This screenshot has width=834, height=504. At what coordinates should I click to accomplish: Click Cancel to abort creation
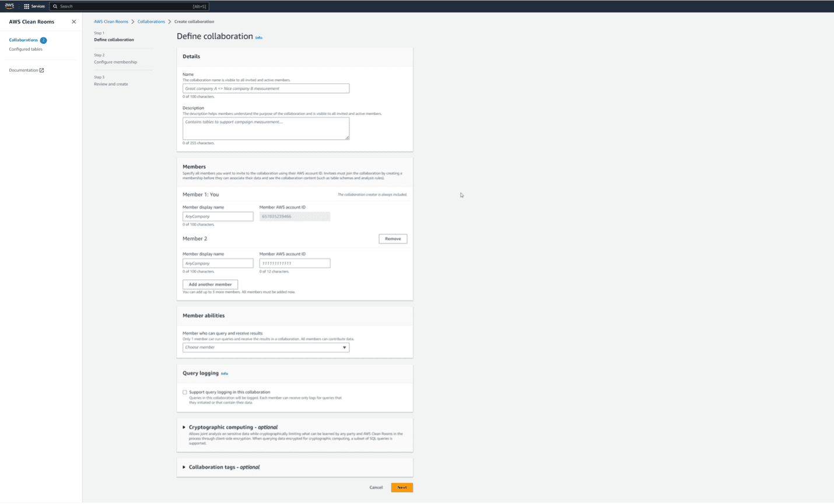(x=376, y=487)
